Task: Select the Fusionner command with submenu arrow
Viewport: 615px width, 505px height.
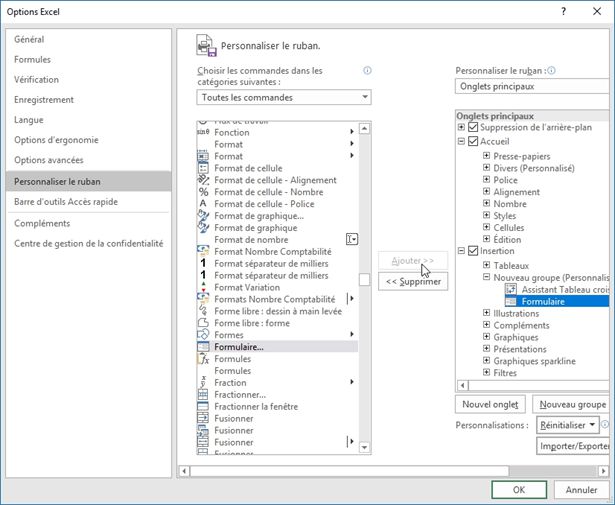Action: [x=277, y=442]
